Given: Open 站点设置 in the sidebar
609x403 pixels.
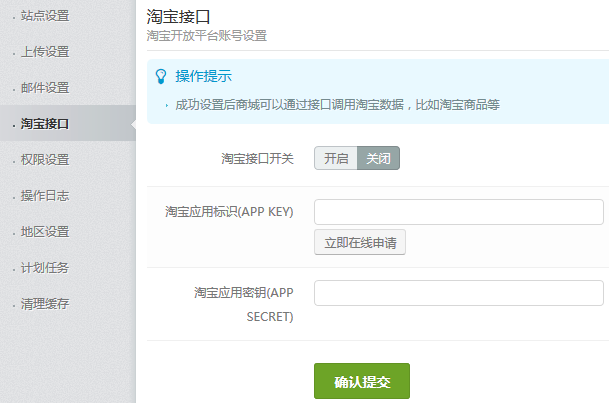Looking at the screenshot, I should point(45,16).
